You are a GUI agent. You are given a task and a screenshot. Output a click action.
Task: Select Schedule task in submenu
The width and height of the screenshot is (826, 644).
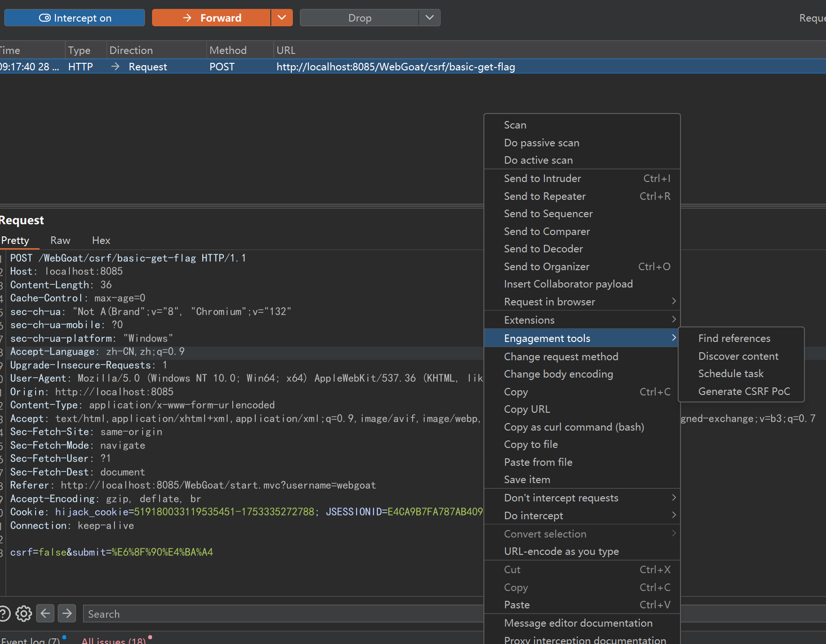pos(742,373)
